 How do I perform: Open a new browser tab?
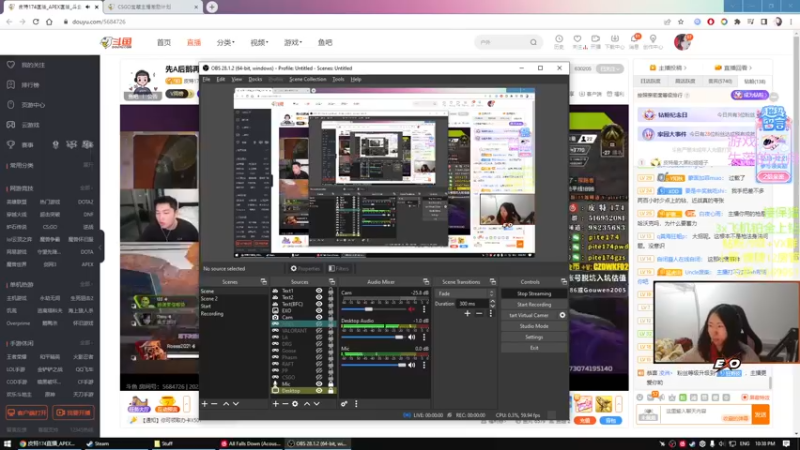[212, 7]
